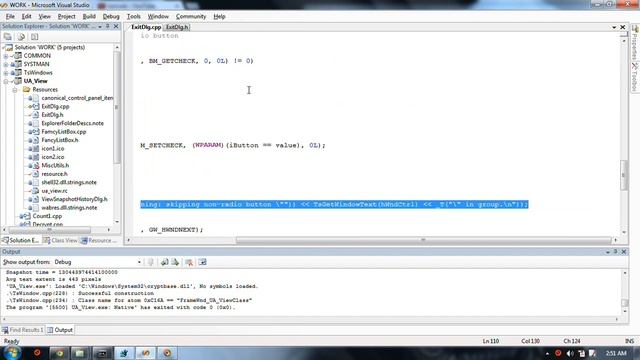Screen dimensions: 640x360
Task: Click the highlighted selected code line
Action: [334, 204]
